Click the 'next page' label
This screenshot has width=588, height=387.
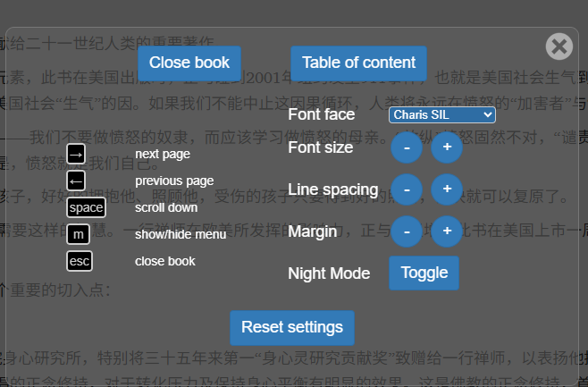(163, 154)
